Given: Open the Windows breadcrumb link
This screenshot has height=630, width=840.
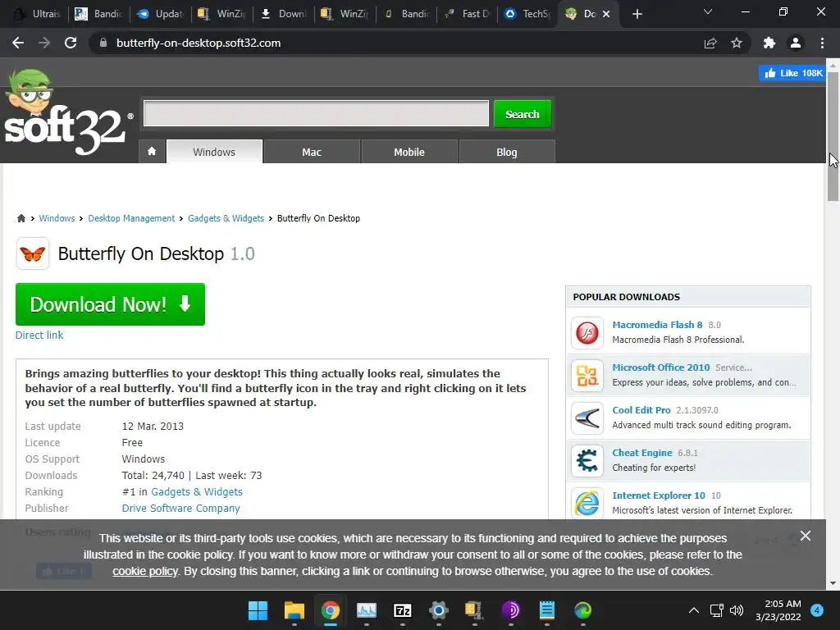Looking at the screenshot, I should point(57,218).
